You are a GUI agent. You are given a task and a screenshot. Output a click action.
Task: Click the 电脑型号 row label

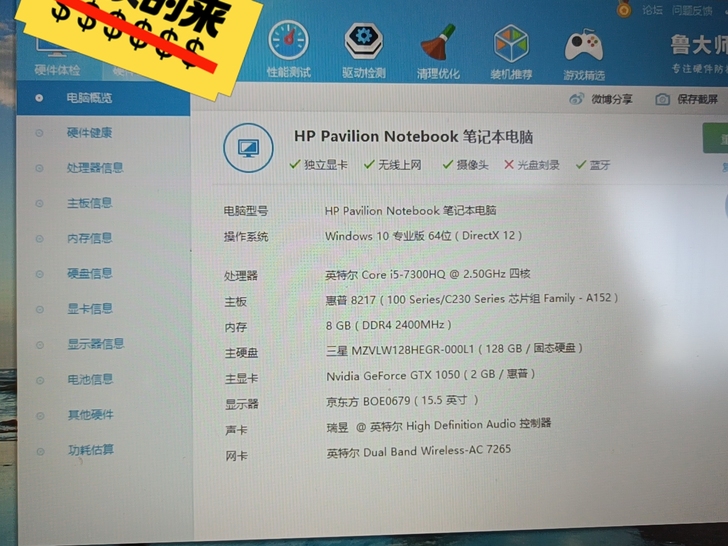pyautogui.click(x=246, y=211)
